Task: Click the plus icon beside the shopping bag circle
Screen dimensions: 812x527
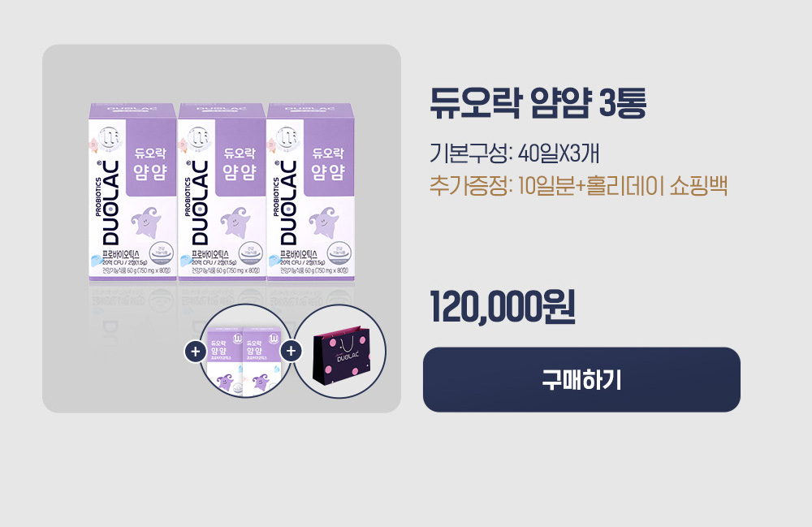Action: tap(291, 351)
